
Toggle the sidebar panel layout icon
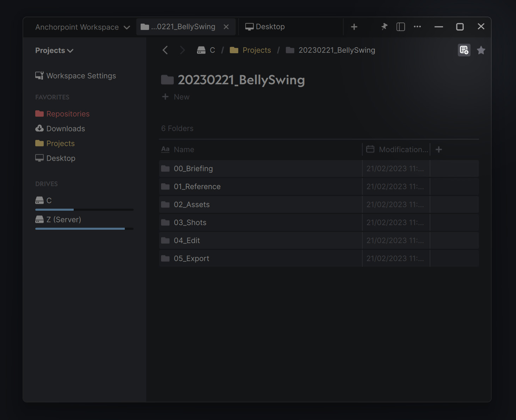point(401,27)
